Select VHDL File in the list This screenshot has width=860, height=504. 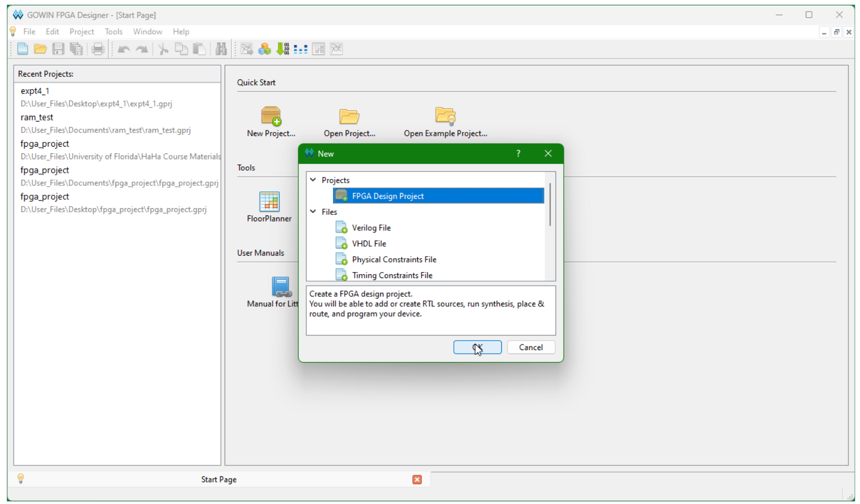(369, 244)
